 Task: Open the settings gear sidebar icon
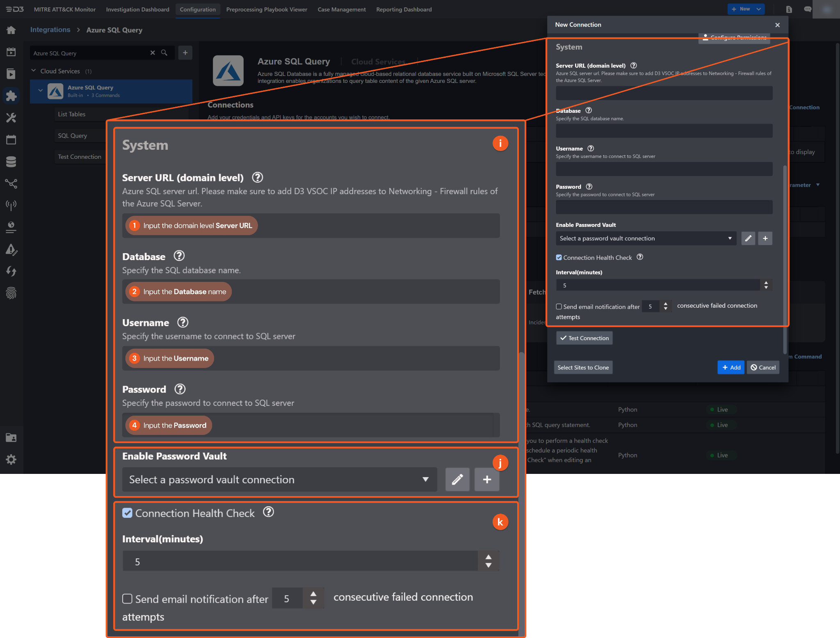11,460
